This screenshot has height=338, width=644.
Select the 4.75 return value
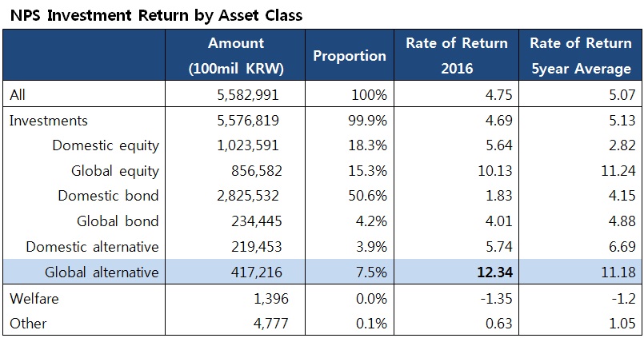[x=498, y=95]
